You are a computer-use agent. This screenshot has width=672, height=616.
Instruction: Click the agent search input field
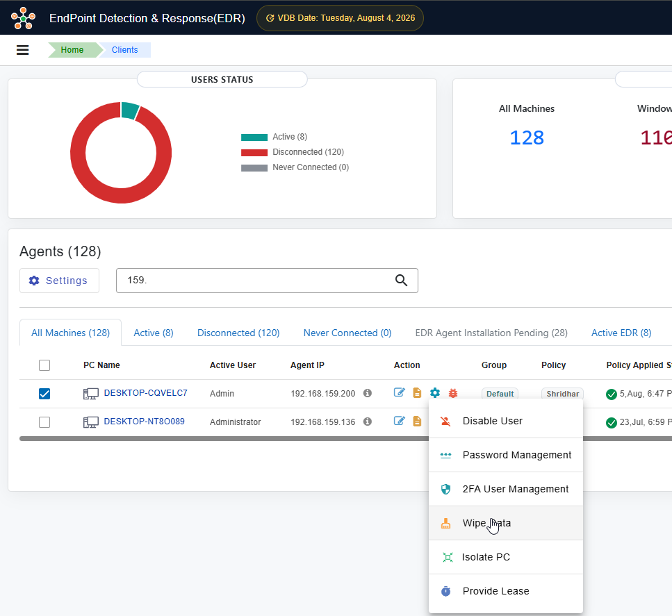[x=257, y=281]
